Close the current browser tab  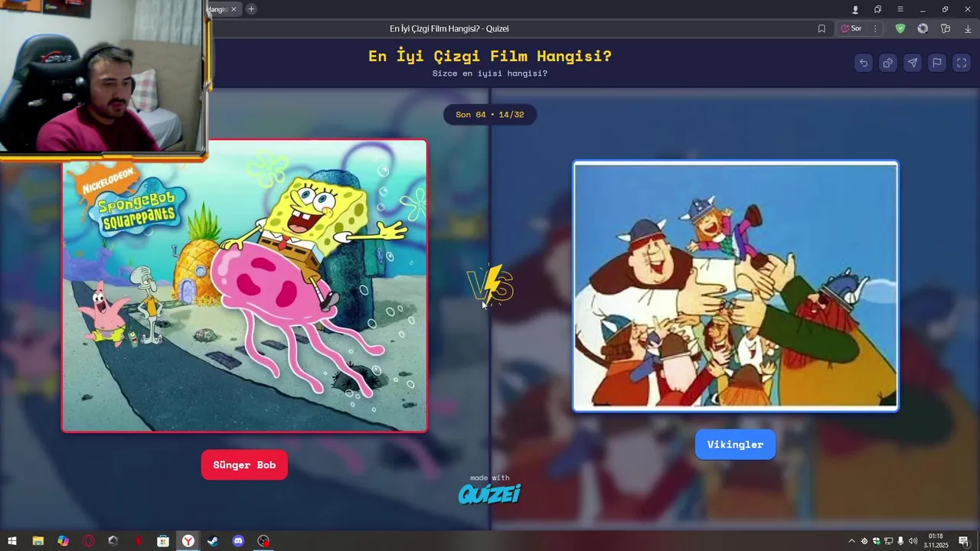click(234, 9)
